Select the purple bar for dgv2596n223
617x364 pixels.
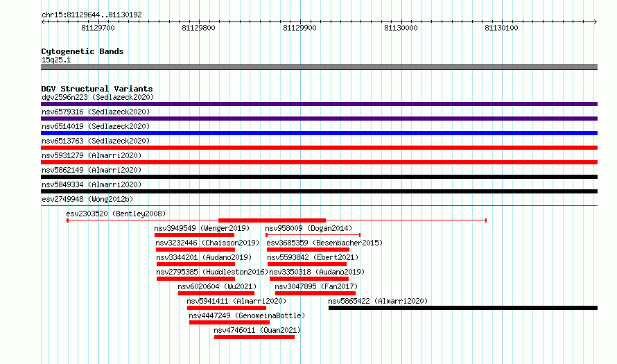(x=319, y=104)
